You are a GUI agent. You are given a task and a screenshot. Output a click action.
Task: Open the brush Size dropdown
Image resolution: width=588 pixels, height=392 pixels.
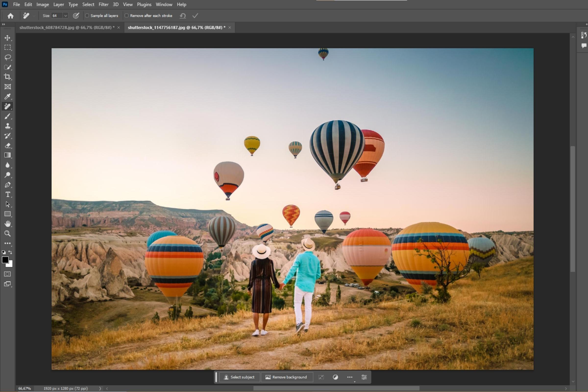point(65,15)
